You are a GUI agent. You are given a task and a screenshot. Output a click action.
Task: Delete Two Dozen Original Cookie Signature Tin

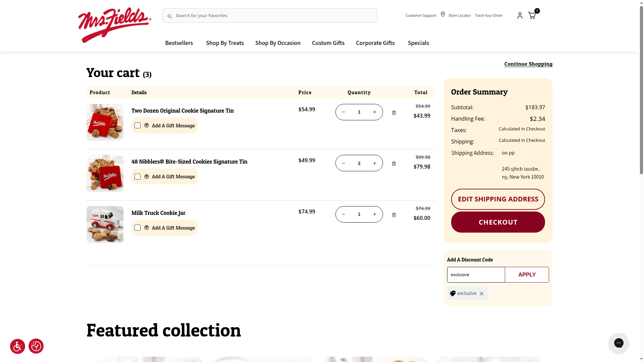click(394, 113)
